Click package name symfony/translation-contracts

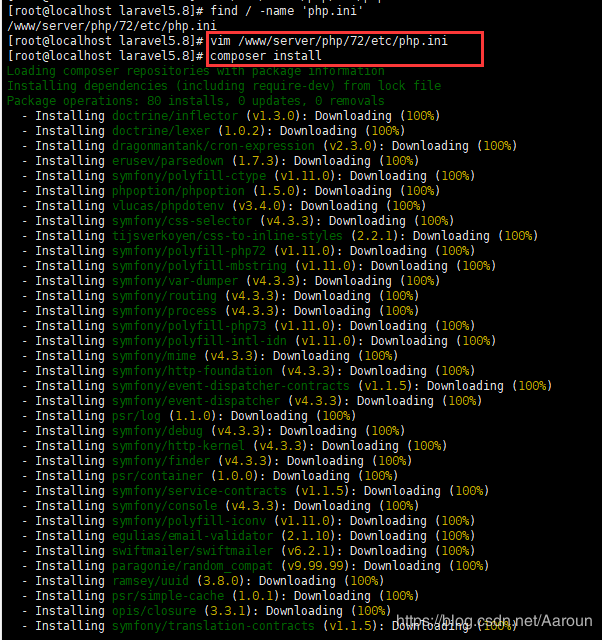[213, 626]
